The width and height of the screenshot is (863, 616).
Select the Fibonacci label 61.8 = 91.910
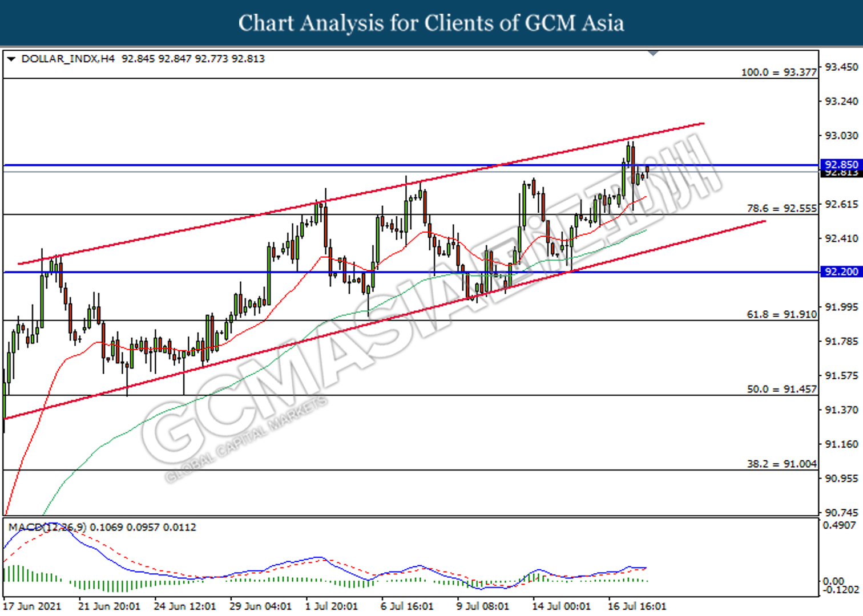[782, 314]
